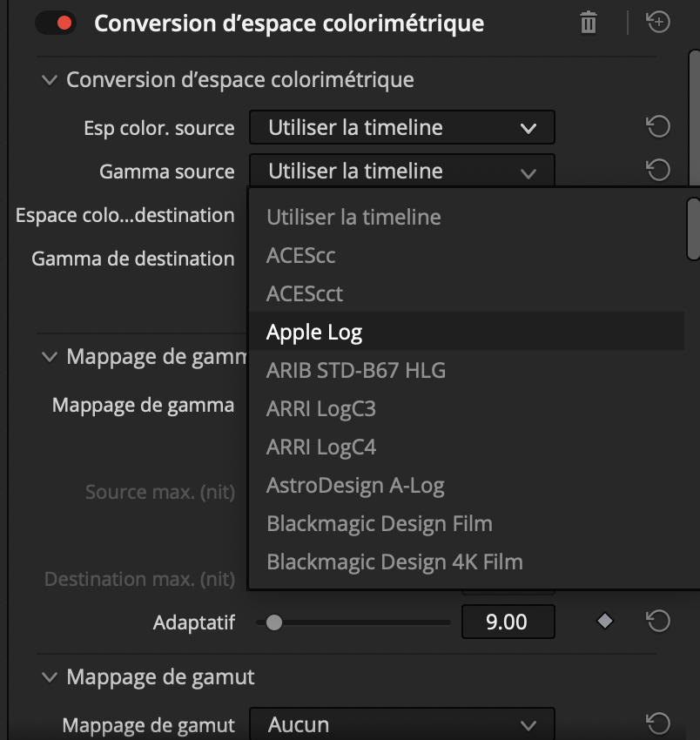Reset the Esp color. source setting

(658, 127)
